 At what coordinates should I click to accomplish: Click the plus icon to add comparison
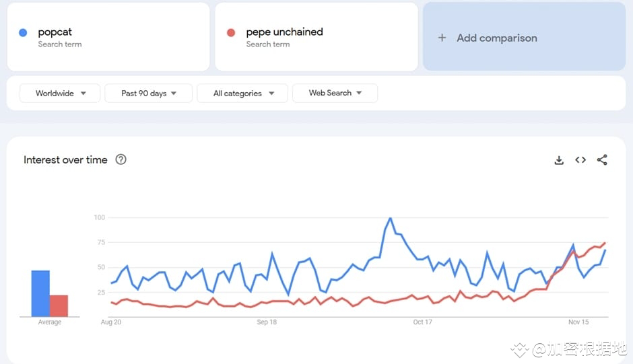coord(442,38)
